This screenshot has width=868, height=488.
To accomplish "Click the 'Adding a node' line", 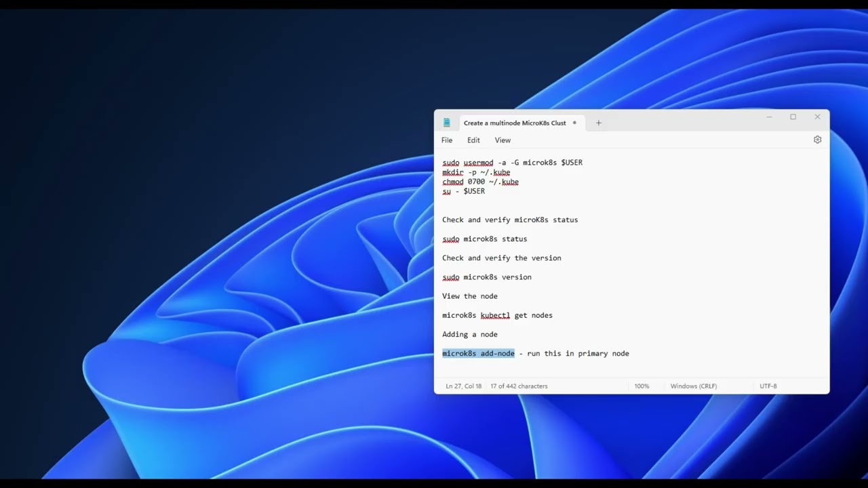I will (469, 334).
